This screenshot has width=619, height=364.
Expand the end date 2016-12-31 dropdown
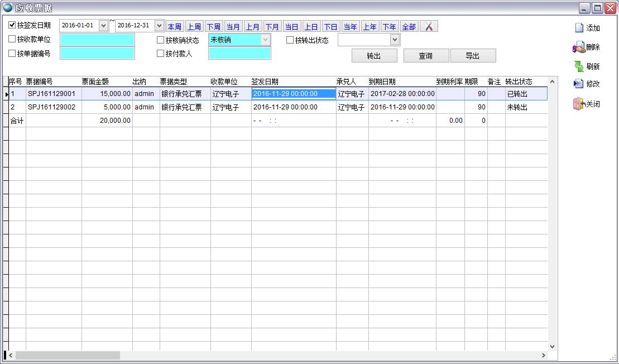point(159,26)
